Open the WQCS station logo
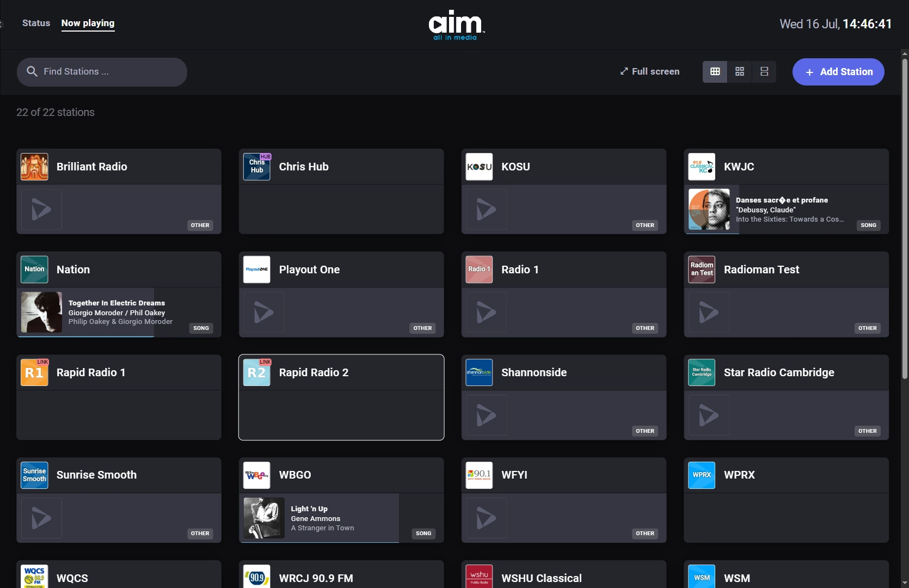The image size is (909, 588). pyautogui.click(x=34, y=577)
